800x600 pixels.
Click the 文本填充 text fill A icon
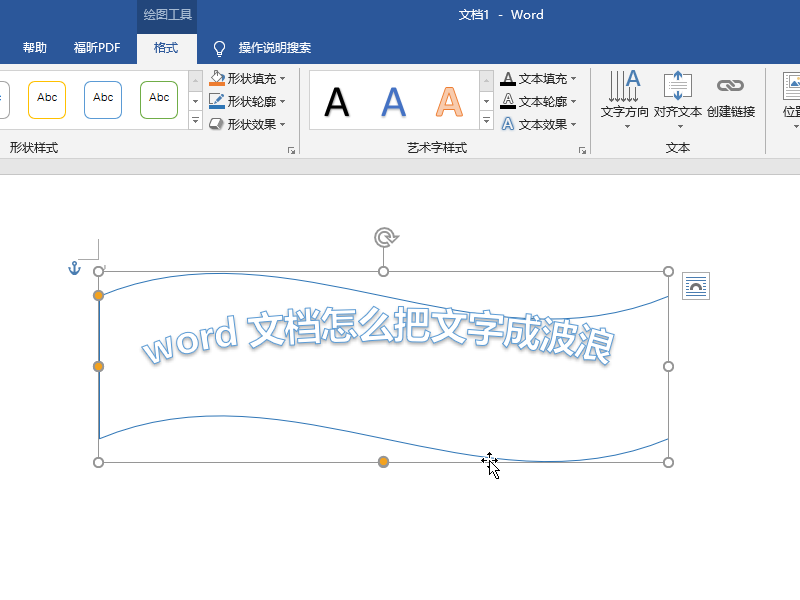pos(508,79)
